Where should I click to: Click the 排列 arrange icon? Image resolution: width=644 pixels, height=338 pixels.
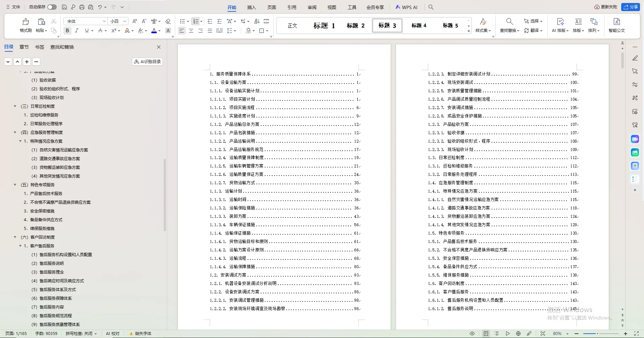click(594, 22)
